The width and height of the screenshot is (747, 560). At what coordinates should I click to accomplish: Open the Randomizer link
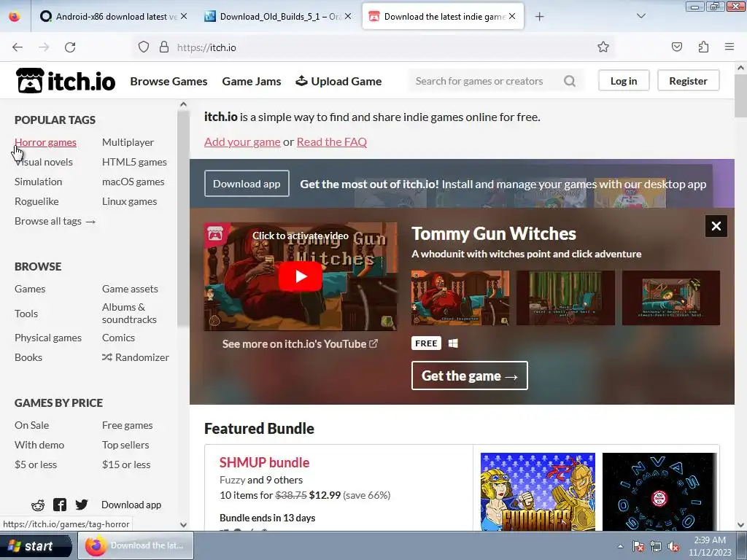[135, 357]
